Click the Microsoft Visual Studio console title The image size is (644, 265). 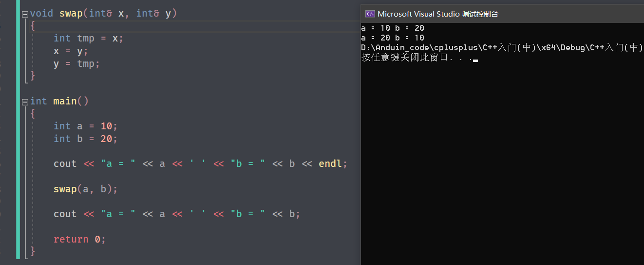pos(438,14)
